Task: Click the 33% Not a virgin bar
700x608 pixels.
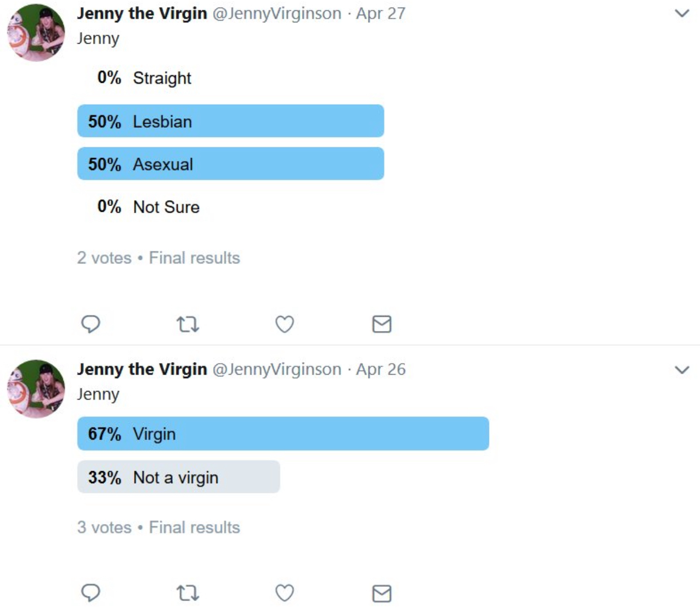Action: click(x=179, y=477)
